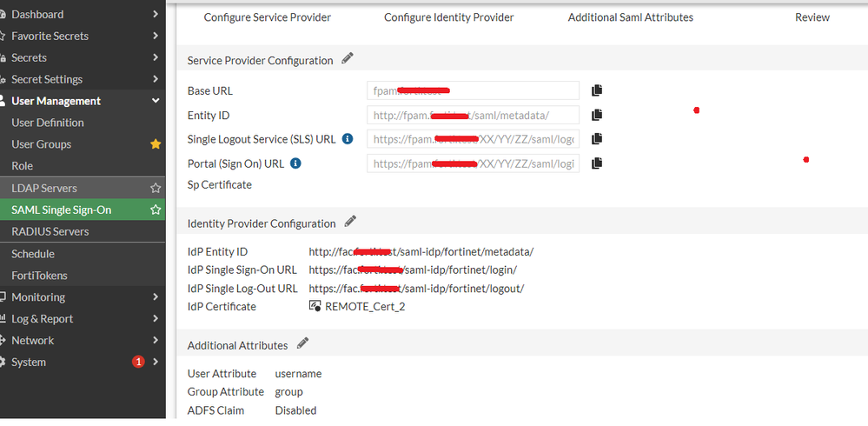Collapse the User Management section
Screen dimensions: 868x426
click(156, 101)
